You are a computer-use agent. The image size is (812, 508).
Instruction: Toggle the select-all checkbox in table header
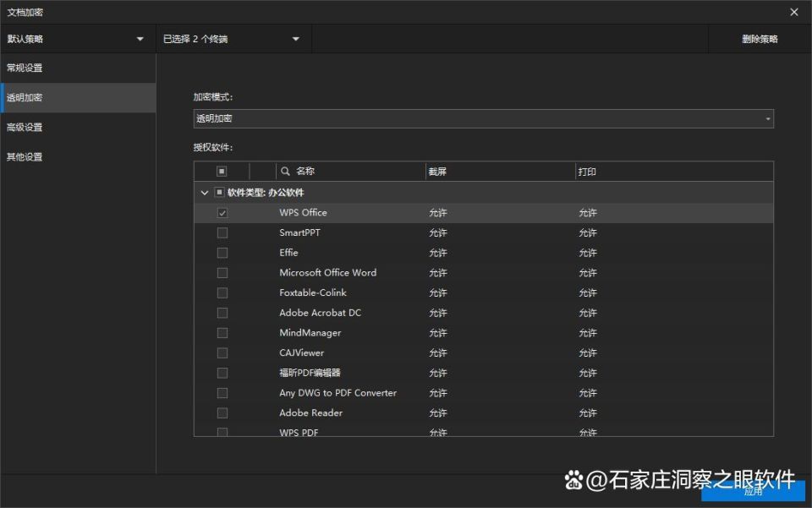[x=222, y=172]
